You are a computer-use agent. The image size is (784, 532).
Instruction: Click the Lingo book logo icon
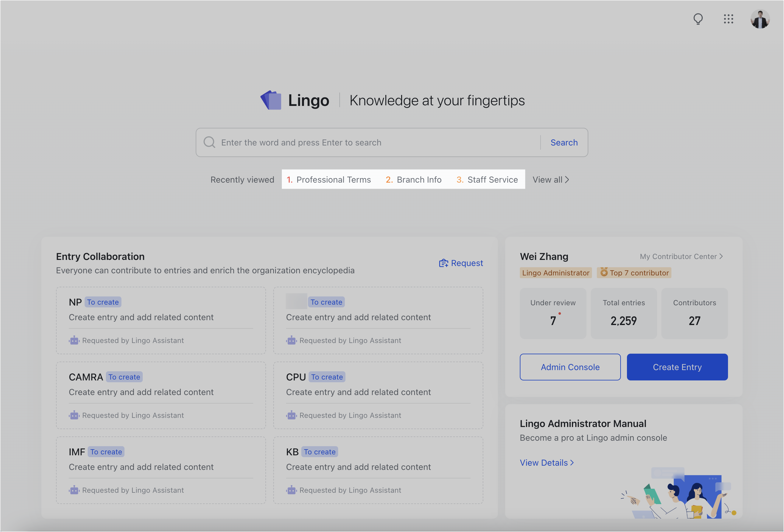click(271, 100)
